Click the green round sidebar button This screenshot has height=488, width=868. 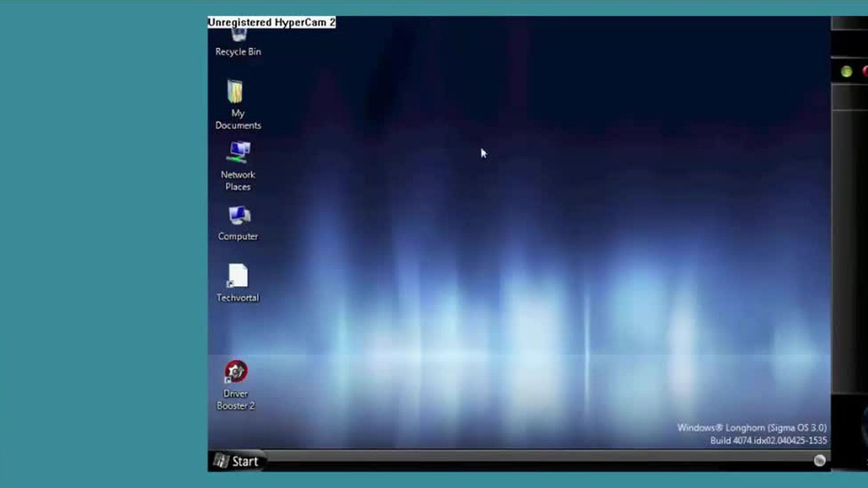(x=846, y=72)
